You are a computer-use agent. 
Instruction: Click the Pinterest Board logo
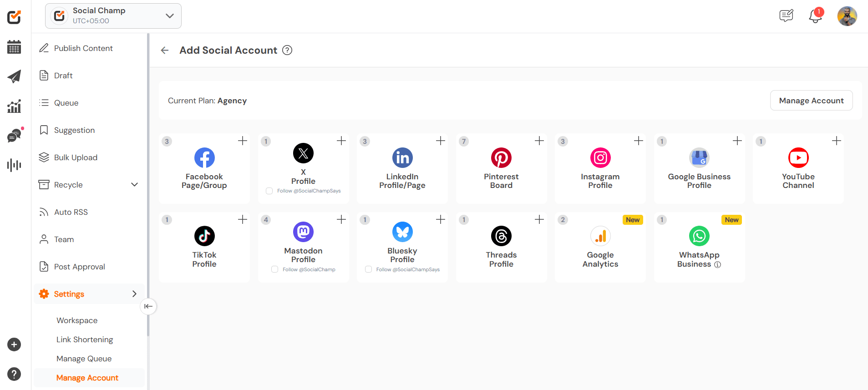click(501, 158)
